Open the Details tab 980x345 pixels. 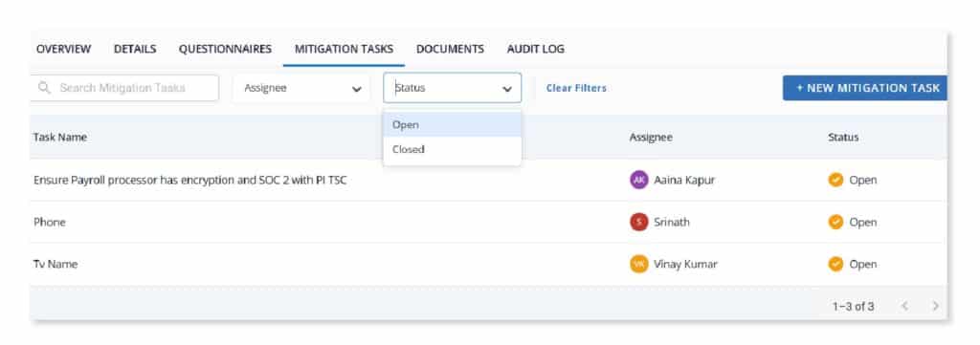135,49
